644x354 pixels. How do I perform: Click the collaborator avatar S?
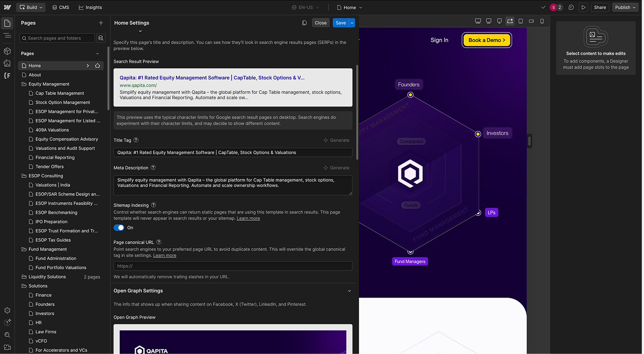554,7
